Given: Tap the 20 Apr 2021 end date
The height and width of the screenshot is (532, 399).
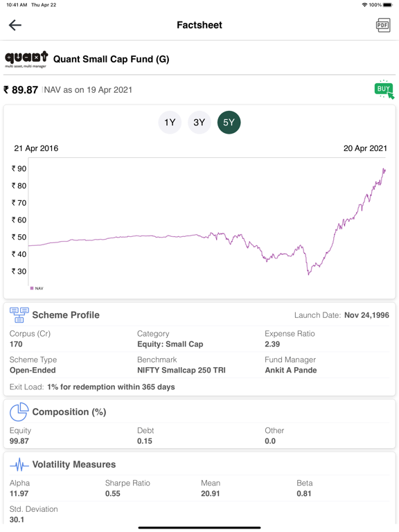Looking at the screenshot, I should (365, 148).
